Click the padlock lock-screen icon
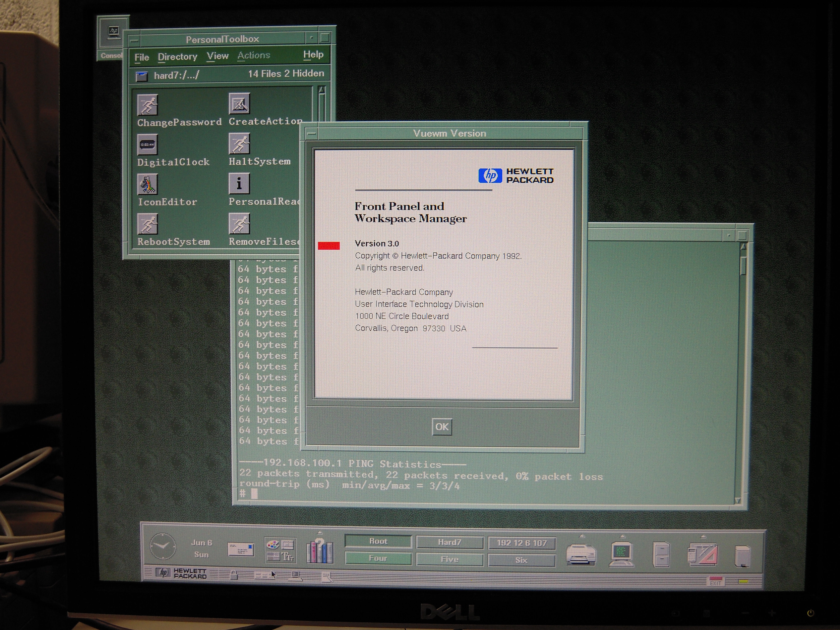840x630 pixels. click(x=234, y=575)
